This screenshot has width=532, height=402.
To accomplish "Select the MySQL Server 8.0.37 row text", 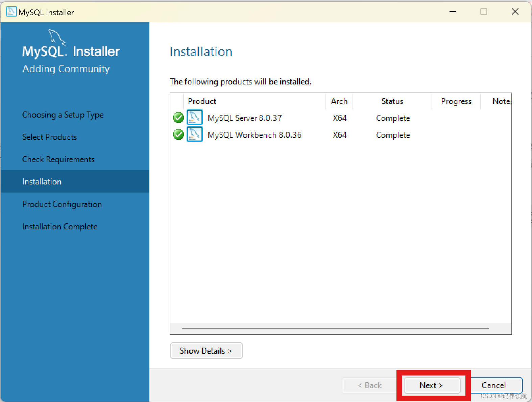I will pos(245,118).
